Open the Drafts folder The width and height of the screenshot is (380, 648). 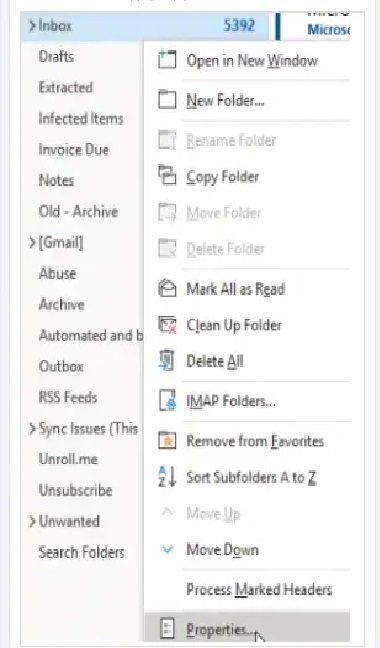point(56,57)
